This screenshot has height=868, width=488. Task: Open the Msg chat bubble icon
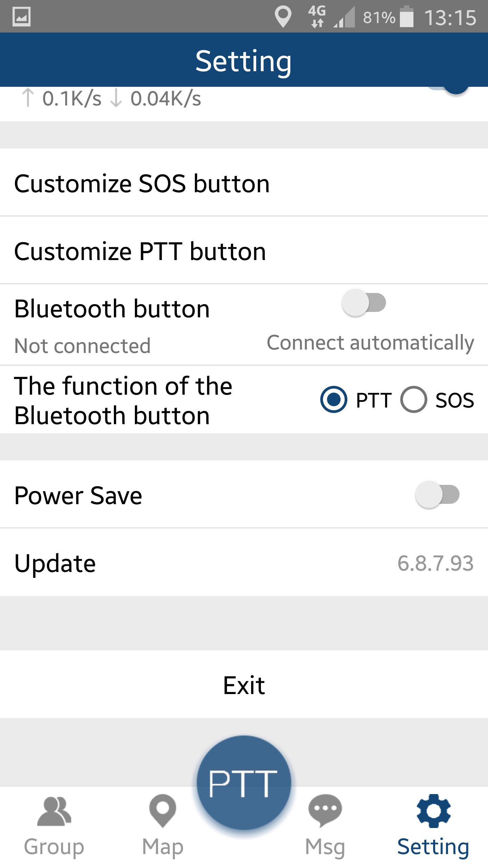325,811
